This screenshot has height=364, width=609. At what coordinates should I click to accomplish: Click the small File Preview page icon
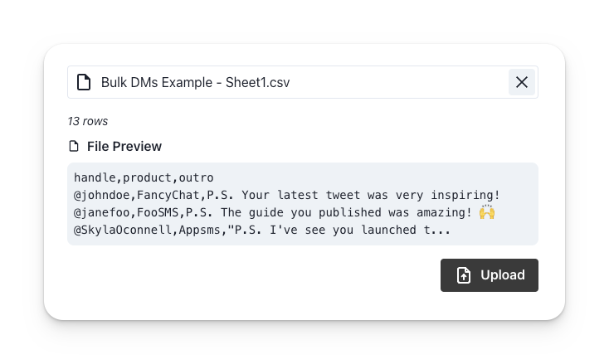74,147
